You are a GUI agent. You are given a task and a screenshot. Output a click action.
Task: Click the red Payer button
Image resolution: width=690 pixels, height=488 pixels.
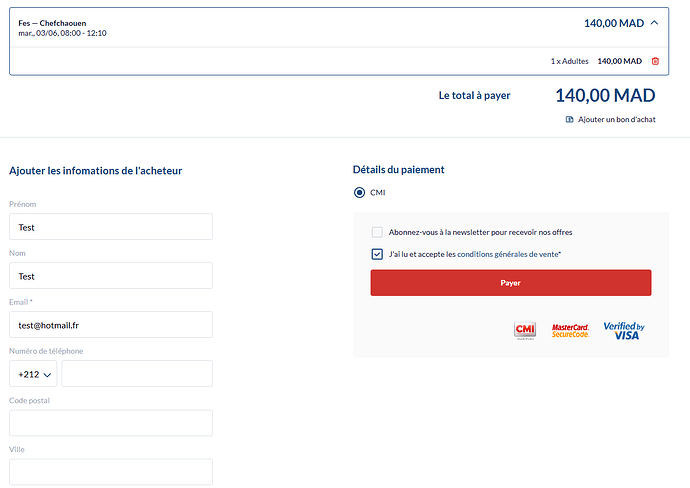(x=511, y=283)
